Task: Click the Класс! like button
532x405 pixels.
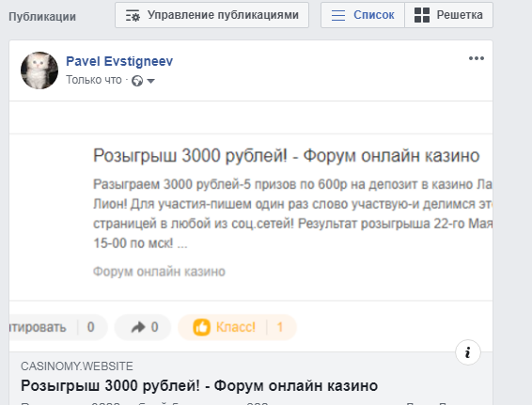Action: click(237, 327)
